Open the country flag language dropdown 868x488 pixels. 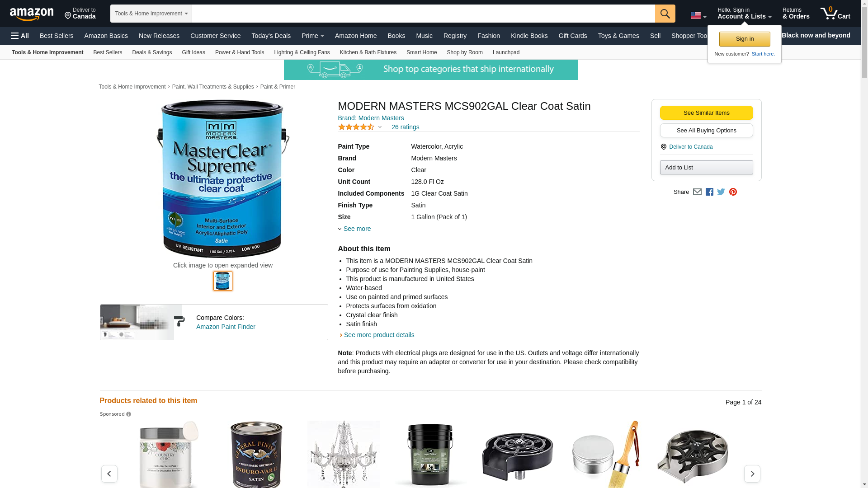click(698, 16)
